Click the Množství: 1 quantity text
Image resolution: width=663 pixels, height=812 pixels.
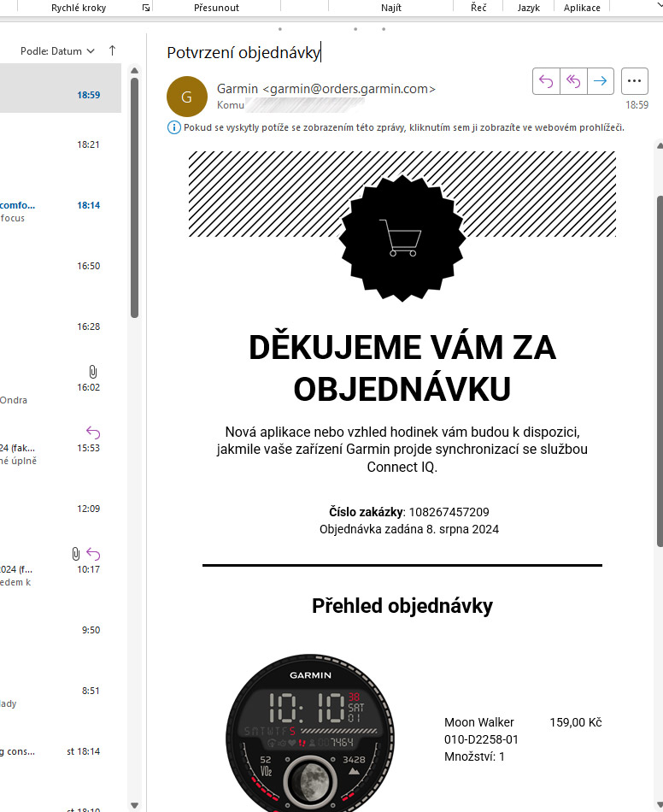pos(474,756)
